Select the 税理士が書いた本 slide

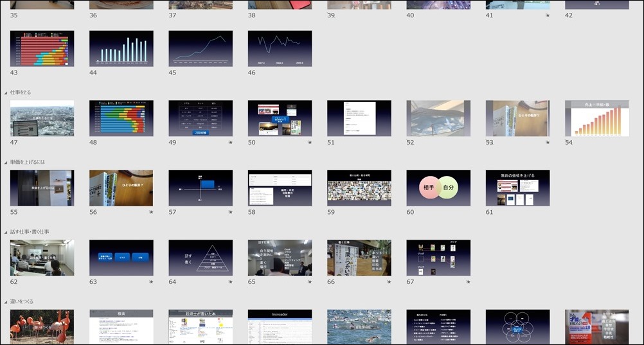pyautogui.click(x=201, y=327)
